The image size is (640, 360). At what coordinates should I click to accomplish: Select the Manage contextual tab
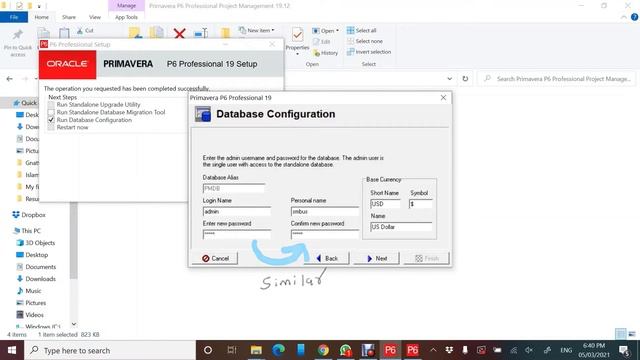pos(126,6)
